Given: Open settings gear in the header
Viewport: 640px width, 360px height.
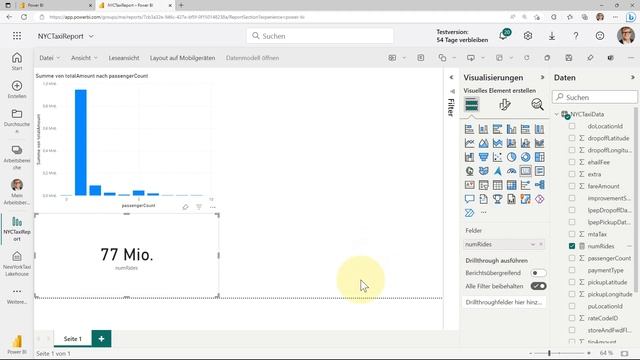Looking at the screenshot, I should 528,36.
